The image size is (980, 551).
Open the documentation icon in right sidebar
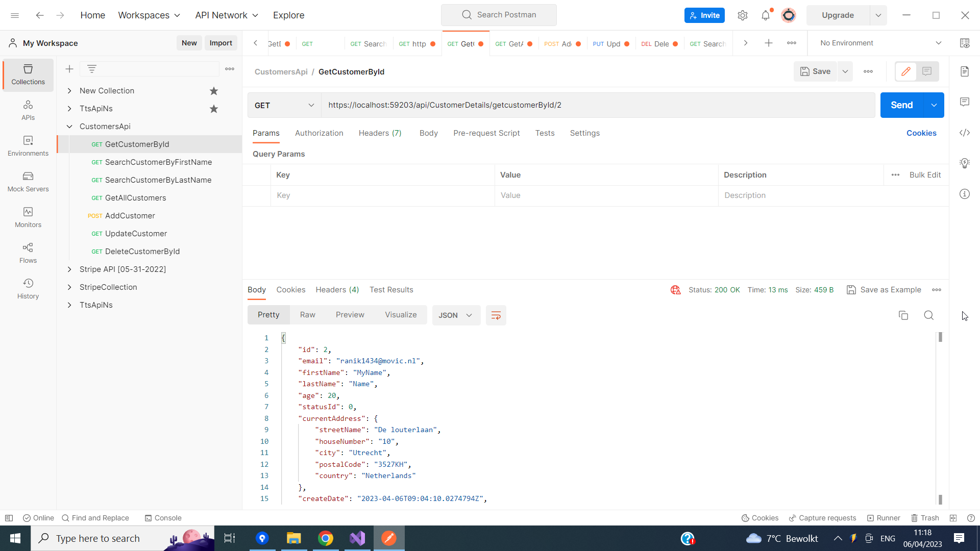(x=965, y=71)
